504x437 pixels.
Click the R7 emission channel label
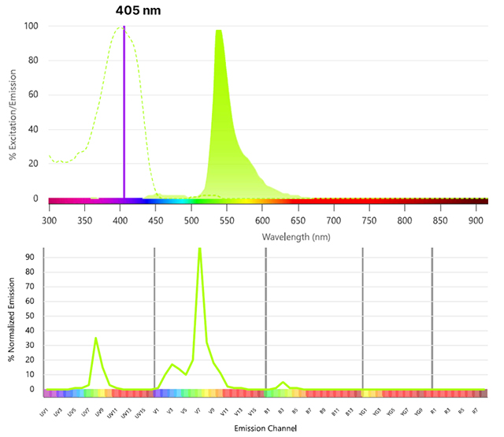[475, 411]
